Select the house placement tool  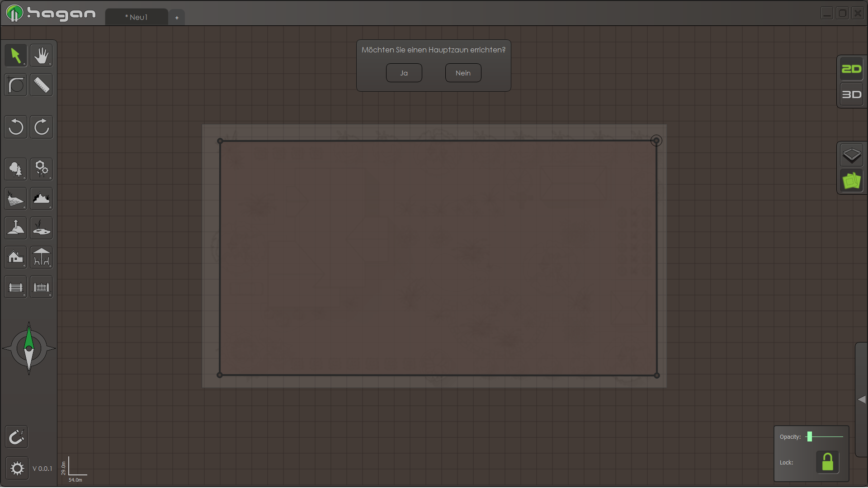click(16, 258)
